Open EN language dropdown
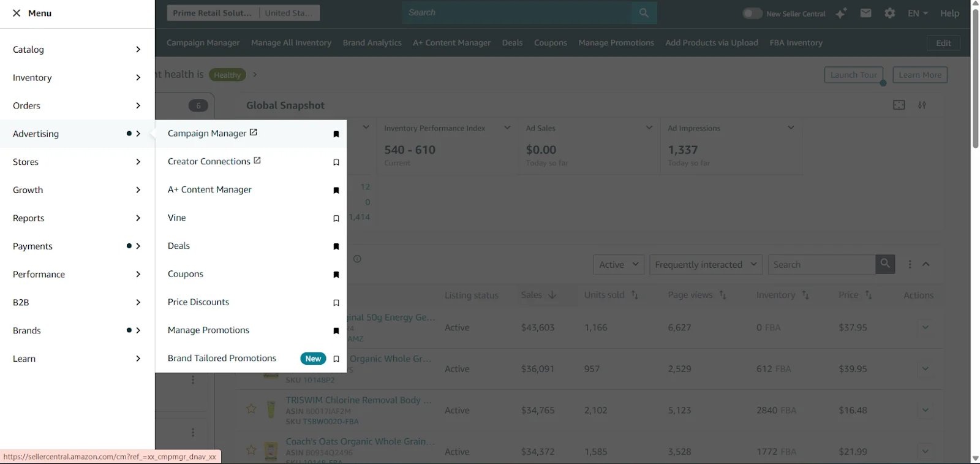 918,13
